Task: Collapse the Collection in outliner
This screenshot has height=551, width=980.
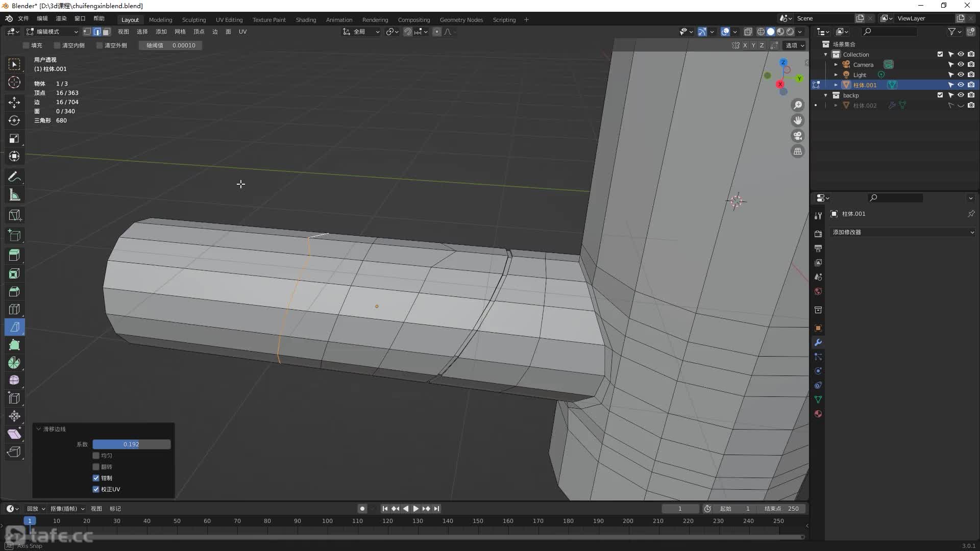Action: [826, 55]
